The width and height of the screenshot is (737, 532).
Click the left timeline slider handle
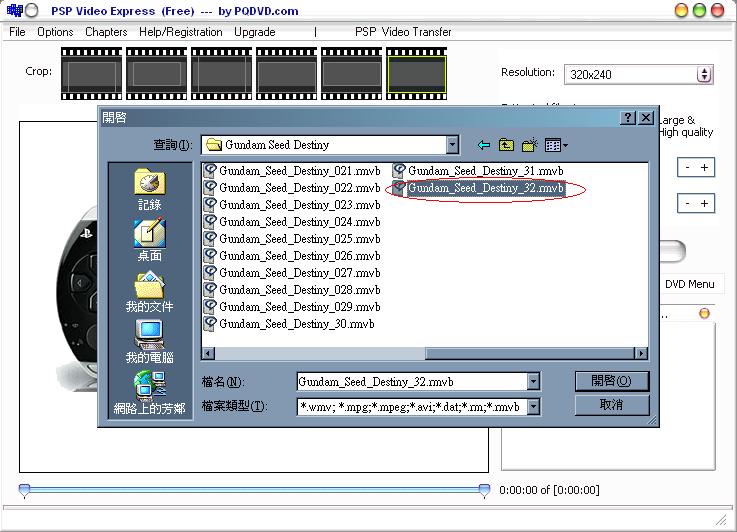pos(24,490)
